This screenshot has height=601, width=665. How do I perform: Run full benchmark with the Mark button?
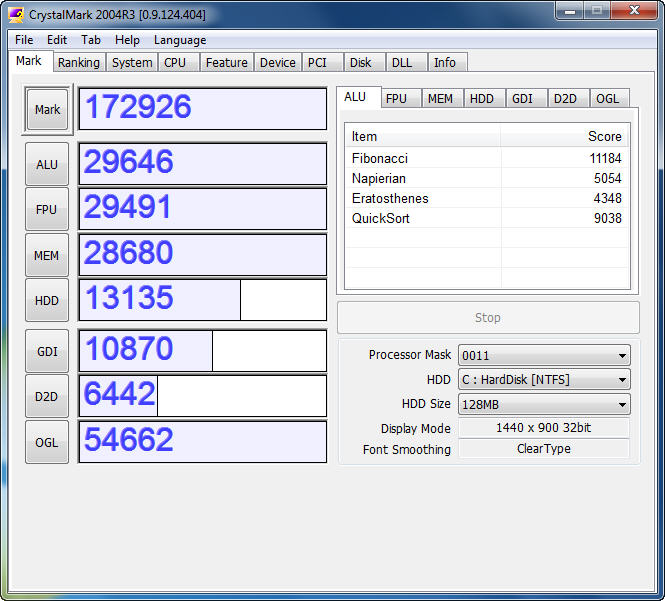47,109
